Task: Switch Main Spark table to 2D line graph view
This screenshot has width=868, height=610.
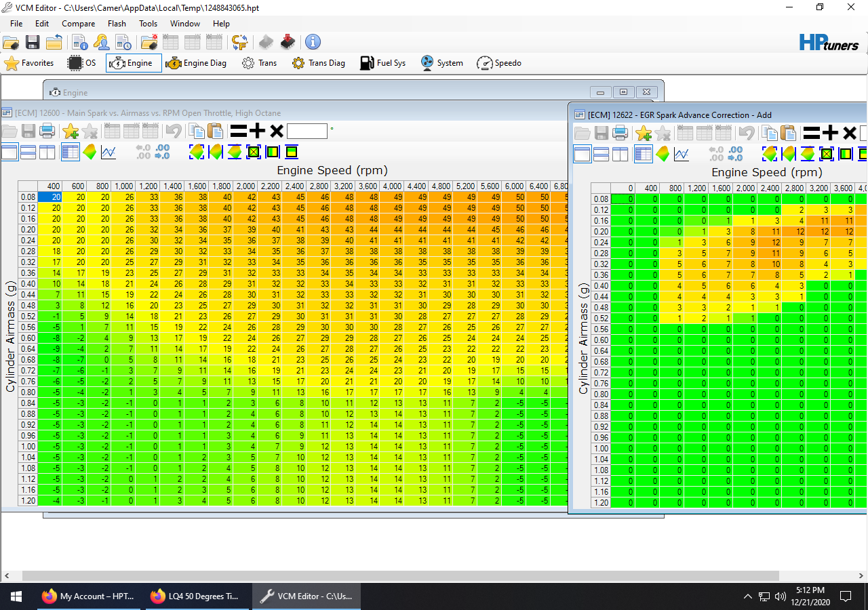Action: 108,152
